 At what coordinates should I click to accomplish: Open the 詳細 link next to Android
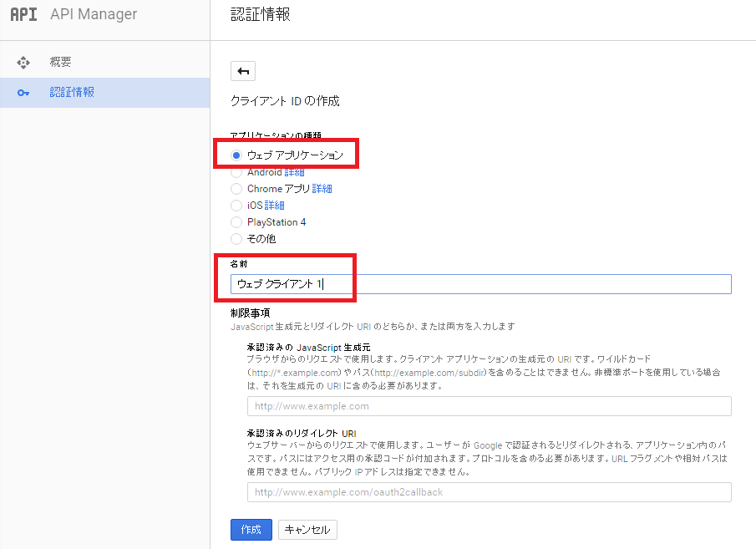294,172
